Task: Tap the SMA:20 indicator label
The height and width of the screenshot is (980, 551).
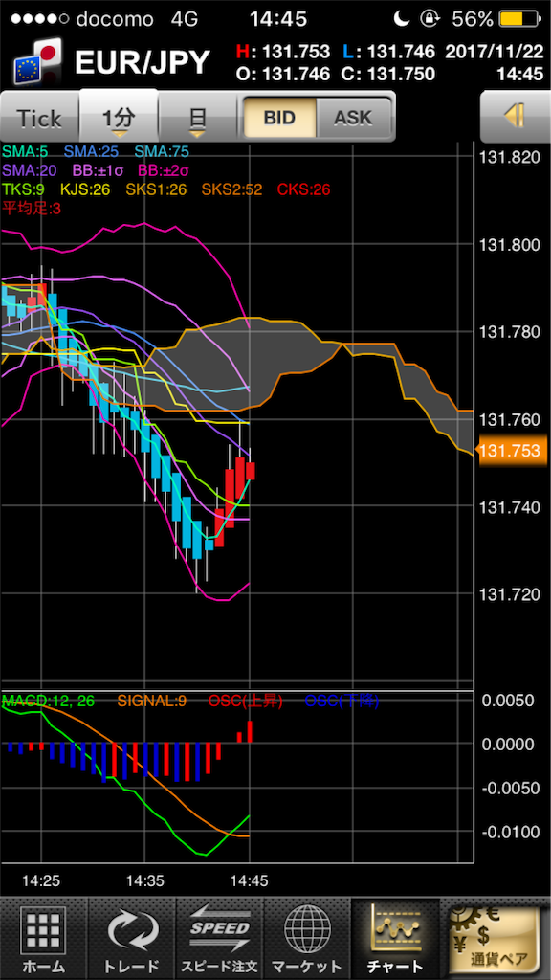Action: click(32, 170)
